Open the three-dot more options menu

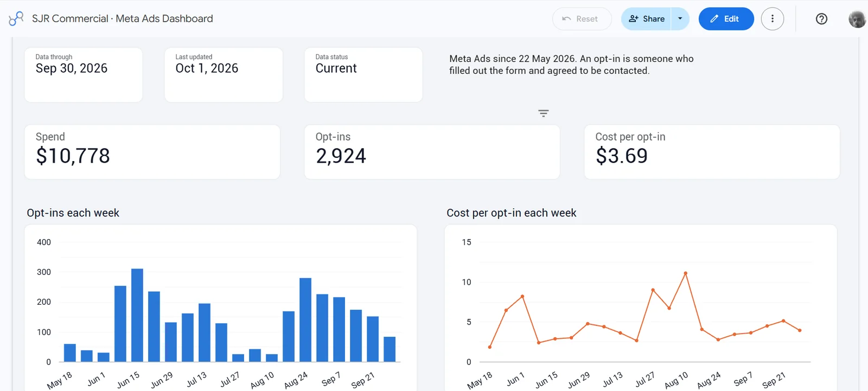(772, 18)
